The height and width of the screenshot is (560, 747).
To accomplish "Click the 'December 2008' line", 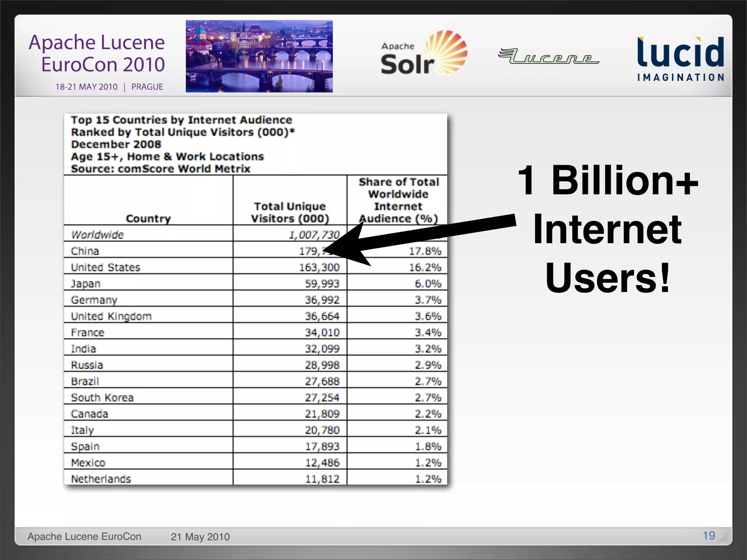I will [116, 144].
